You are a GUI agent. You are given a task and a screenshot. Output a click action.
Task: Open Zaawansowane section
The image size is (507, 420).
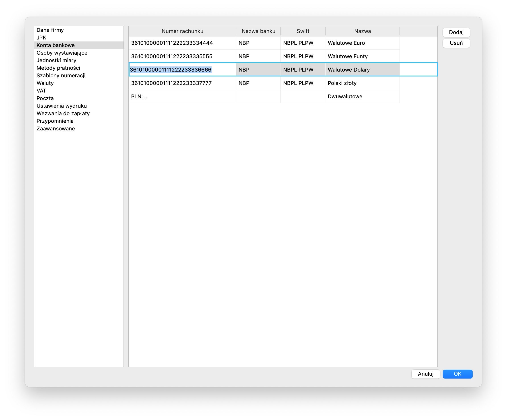click(79, 129)
